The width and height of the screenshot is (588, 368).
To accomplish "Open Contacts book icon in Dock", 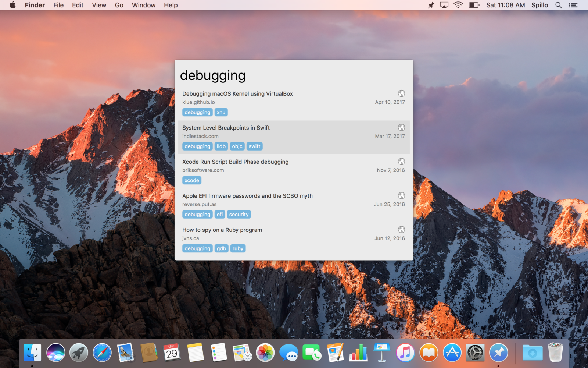I will click(x=149, y=353).
